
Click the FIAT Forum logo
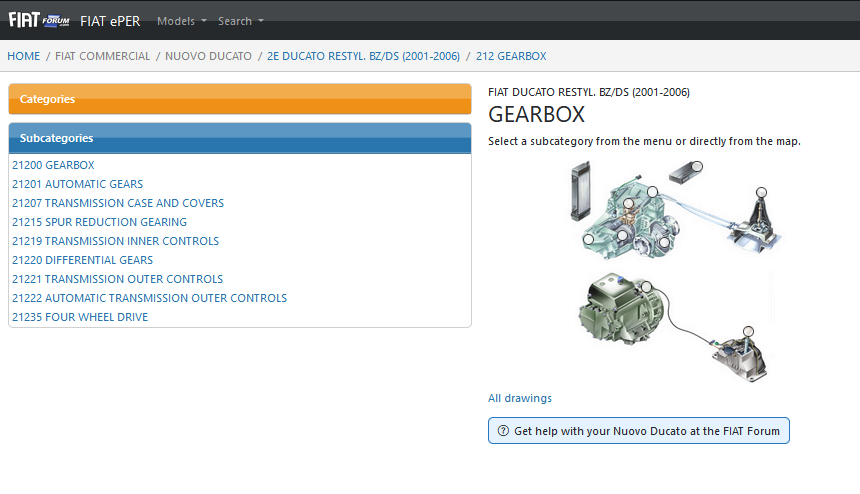(x=39, y=20)
